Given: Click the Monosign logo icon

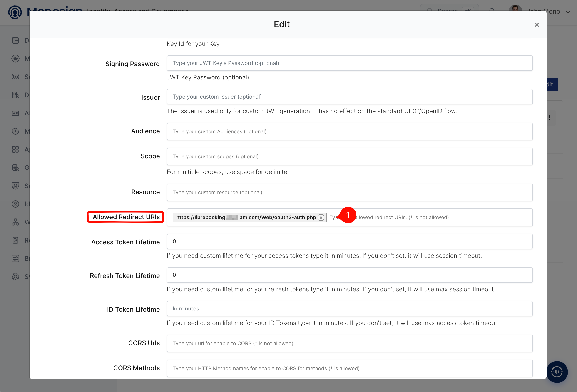Looking at the screenshot, I should pyautogui.click(x=15, y=12).
